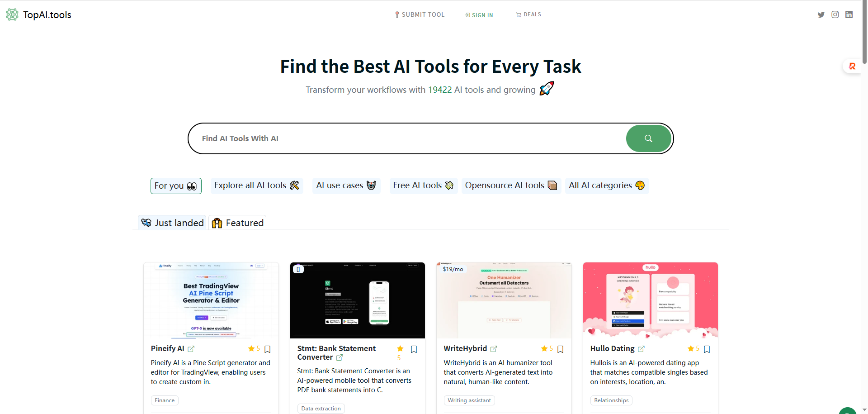Viewport: 868px width, 414px height.
Task: Click the Stmt Bank Statement Converter description text
Action: click(x=354, y=381)
